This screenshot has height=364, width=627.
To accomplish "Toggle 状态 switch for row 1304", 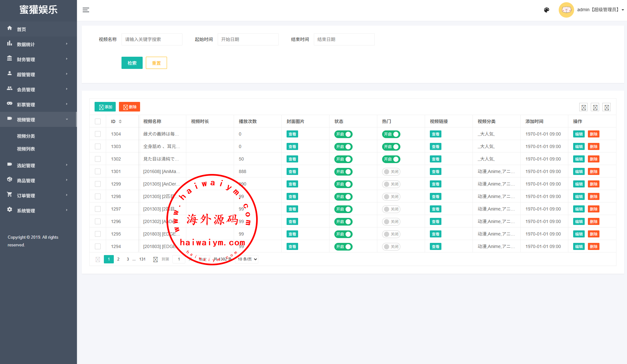I will [x=343, y=134].
